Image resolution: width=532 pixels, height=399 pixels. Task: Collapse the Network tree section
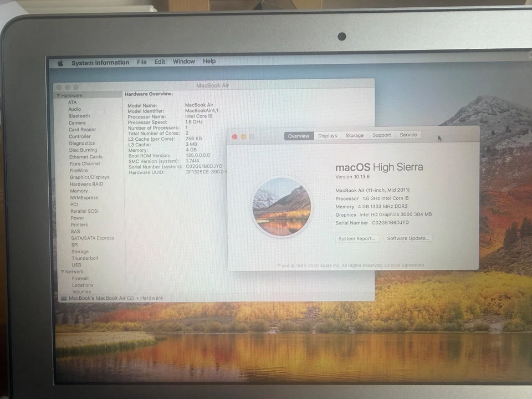[x=63, y=272]
